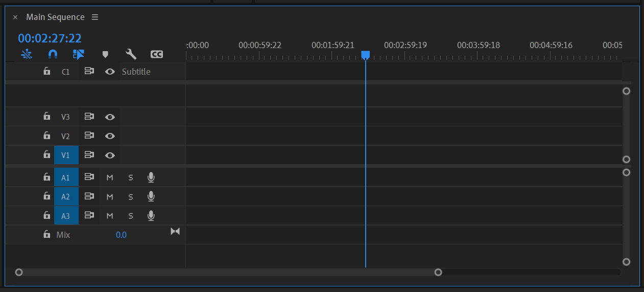Add a marker with shield icon
The height and width of the screenshot is (292, 644).
[105, 54]
